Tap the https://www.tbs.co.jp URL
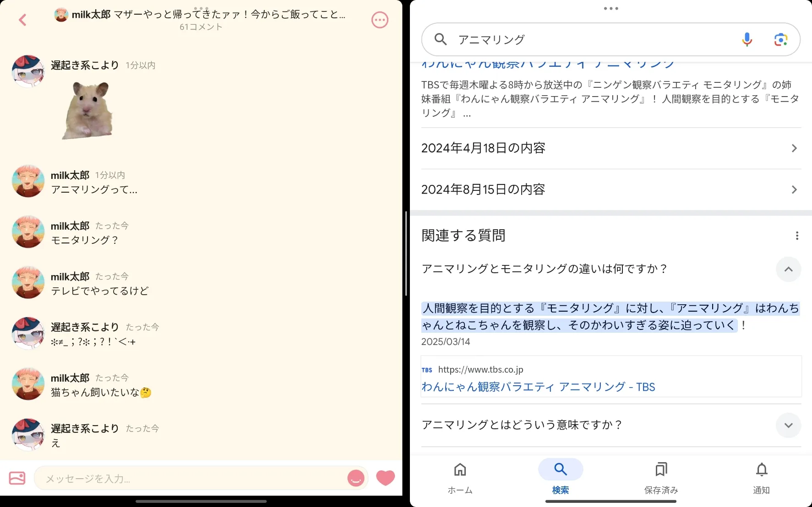Screen dimensions: 812x507 tap(480, 370)
